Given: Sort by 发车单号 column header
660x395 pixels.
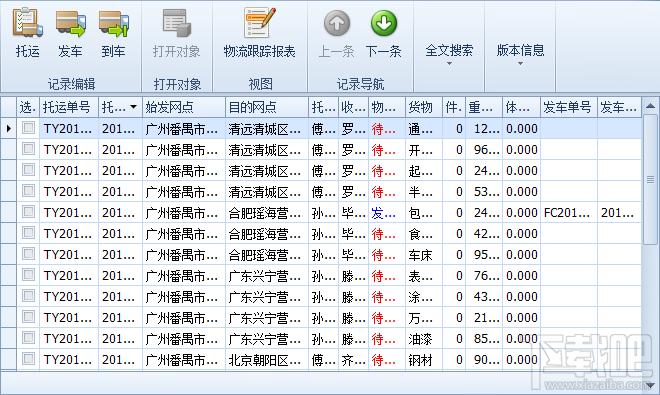Looking at the screenshot, I should point(569,107).
